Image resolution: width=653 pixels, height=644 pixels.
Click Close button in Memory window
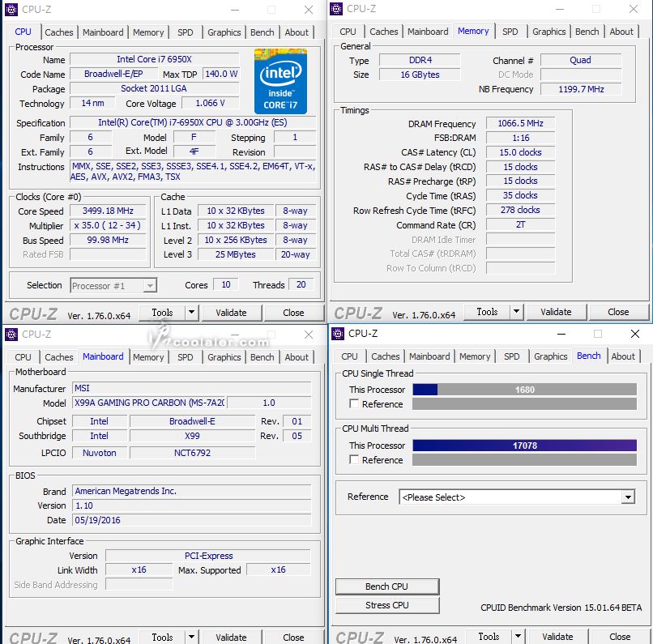[x=618, y=312]
